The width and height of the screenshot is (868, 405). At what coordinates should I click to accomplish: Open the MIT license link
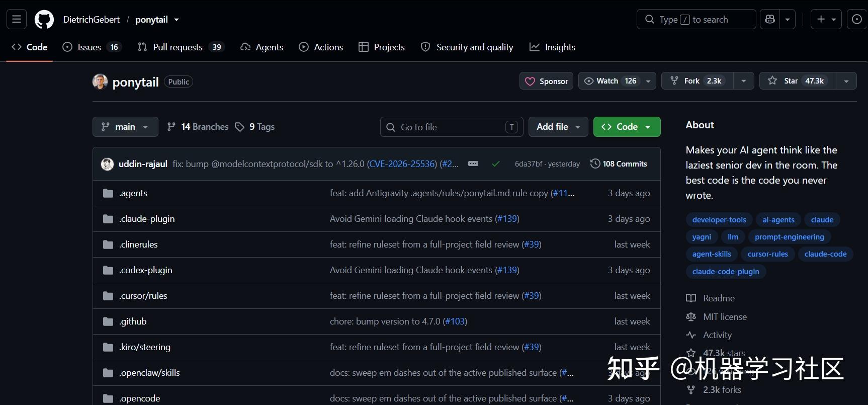coord(716,317)
